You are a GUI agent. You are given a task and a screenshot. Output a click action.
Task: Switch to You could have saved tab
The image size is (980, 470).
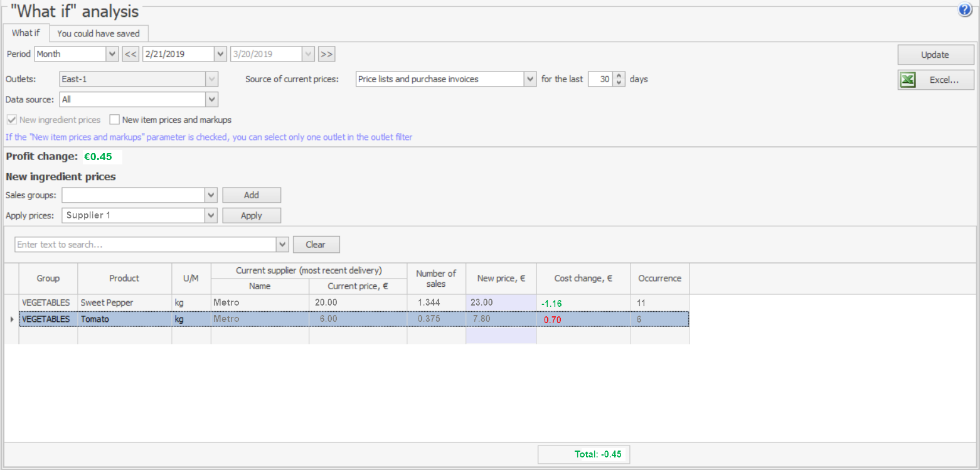click(x=99, y=33)
